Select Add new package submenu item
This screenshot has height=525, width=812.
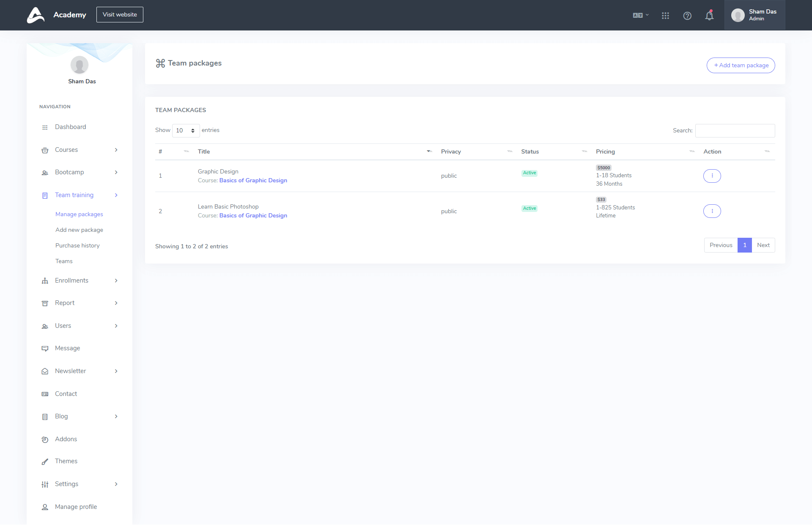pyautogui.click(x=79, y=230)
